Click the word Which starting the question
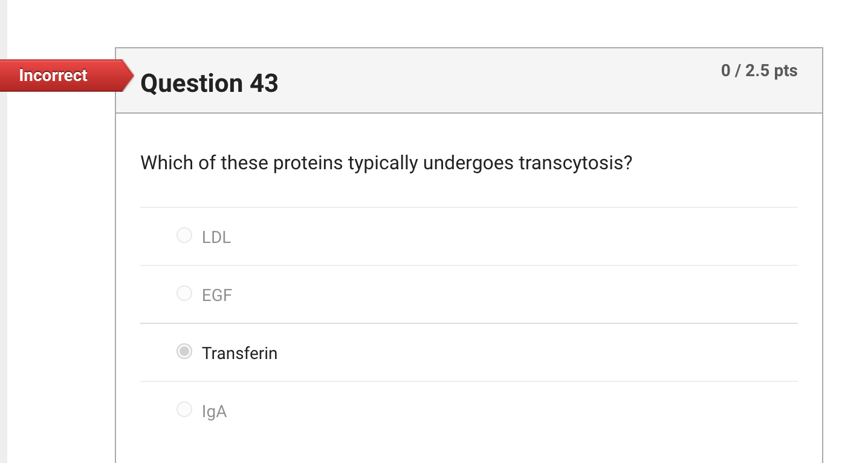This screenshot has width=868, height=463. coord(167,163)
